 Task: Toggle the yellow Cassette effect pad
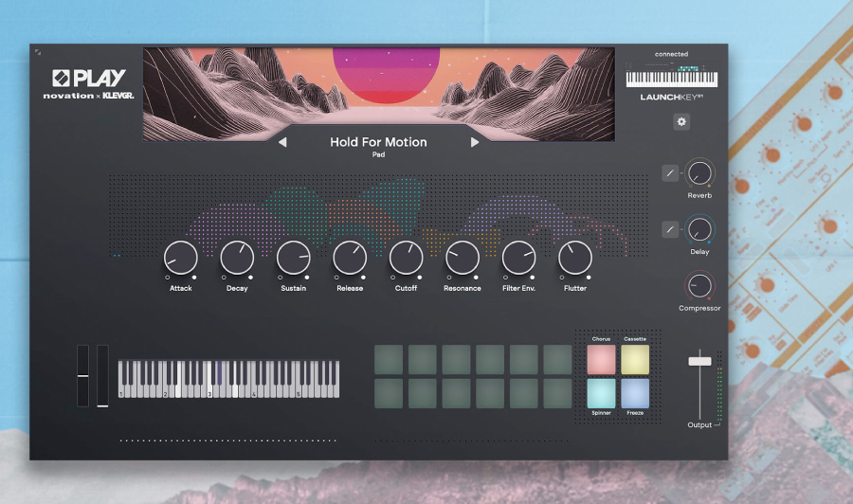635,360
